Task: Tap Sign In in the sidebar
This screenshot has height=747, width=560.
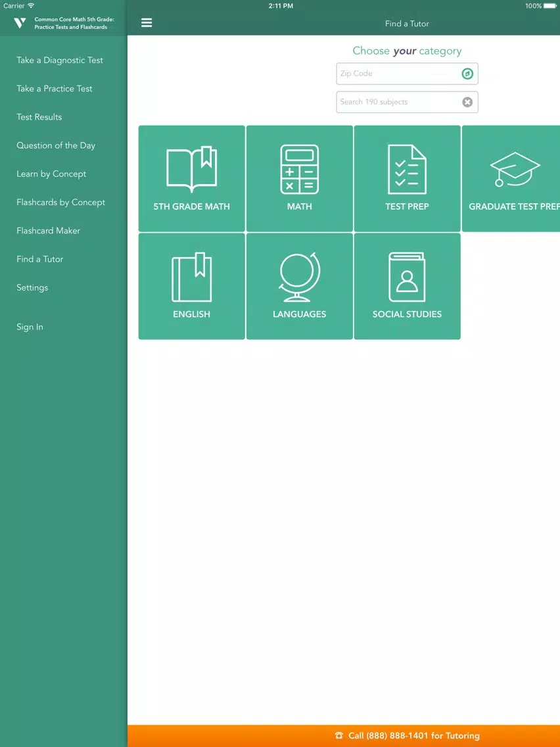Action: [30, 327]
